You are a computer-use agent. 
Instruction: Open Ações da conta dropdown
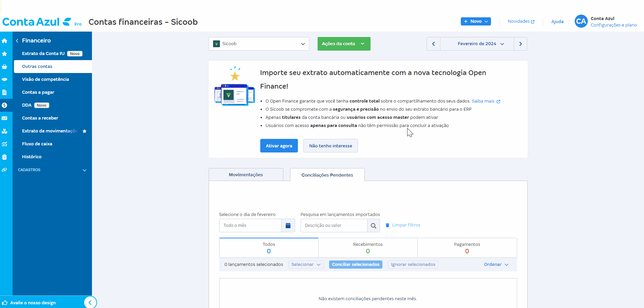pyautogui.click(x=344, y=44)
